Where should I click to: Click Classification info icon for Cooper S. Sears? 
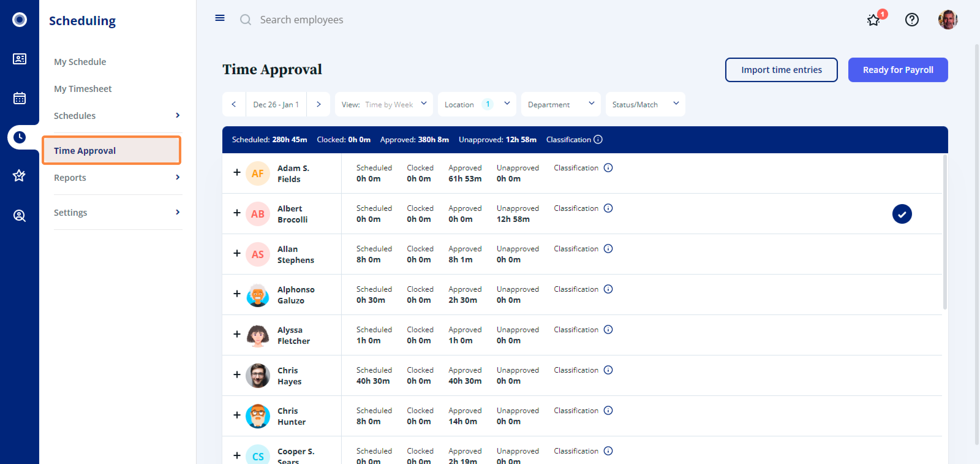[x=608, y=451]
